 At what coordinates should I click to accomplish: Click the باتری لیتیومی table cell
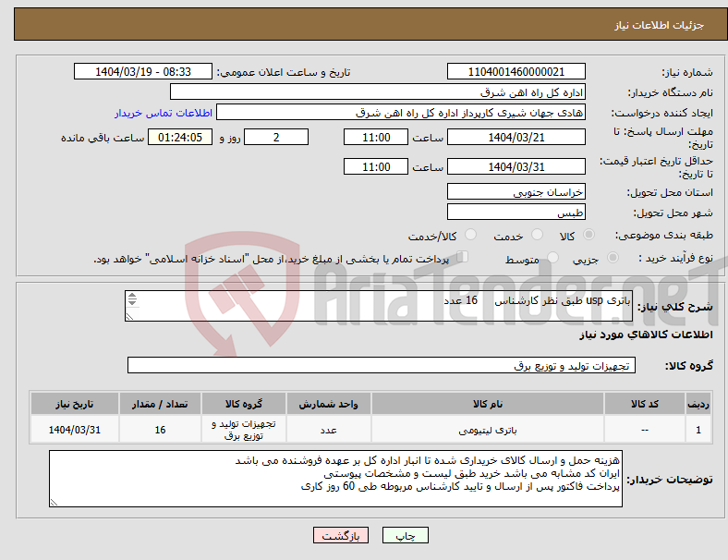pyautogui.click(x=488, y=430)
